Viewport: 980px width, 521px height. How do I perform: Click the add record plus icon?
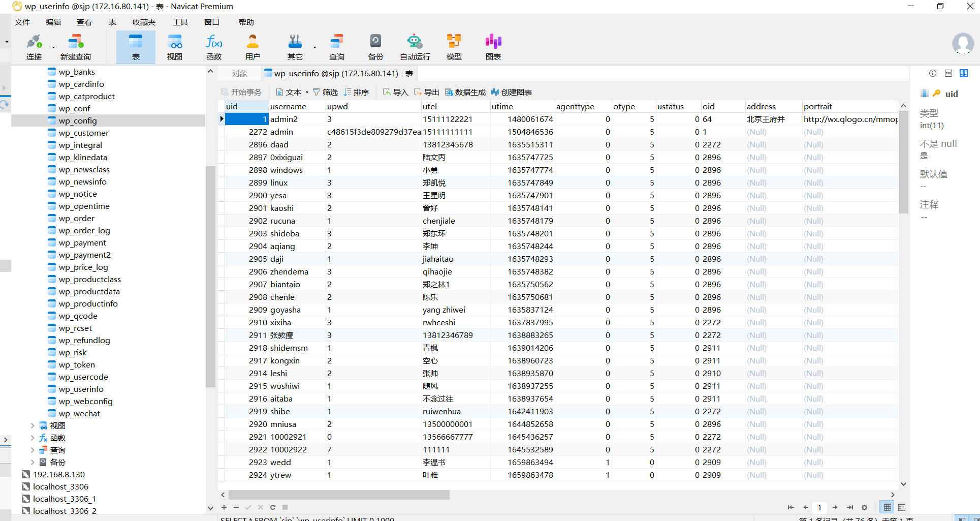tap(224, 507)
